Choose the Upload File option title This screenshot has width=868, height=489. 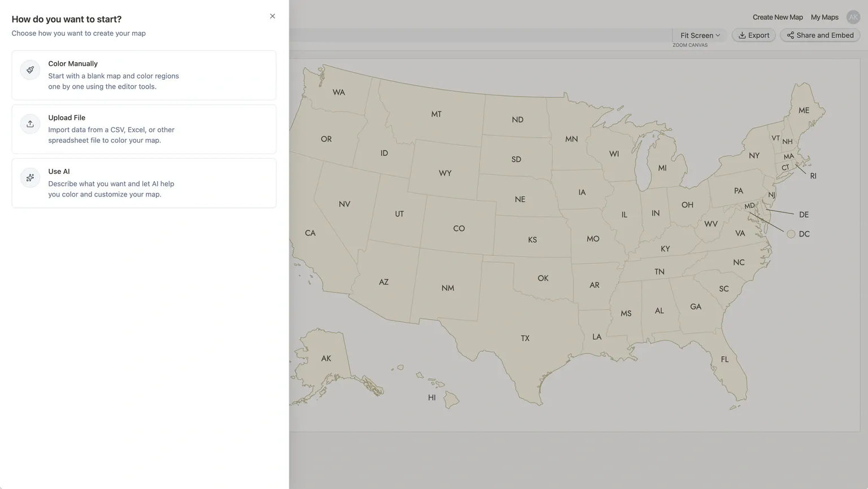(x=67, y=117)
